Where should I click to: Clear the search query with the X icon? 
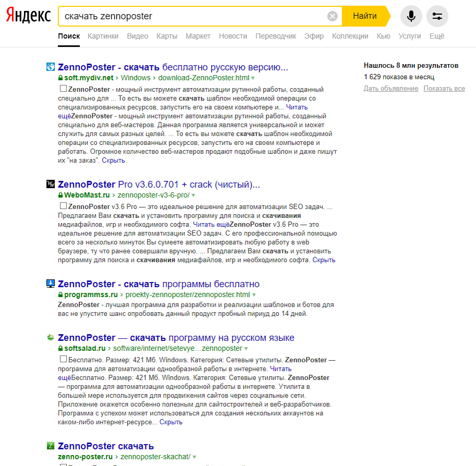(333, 16)
